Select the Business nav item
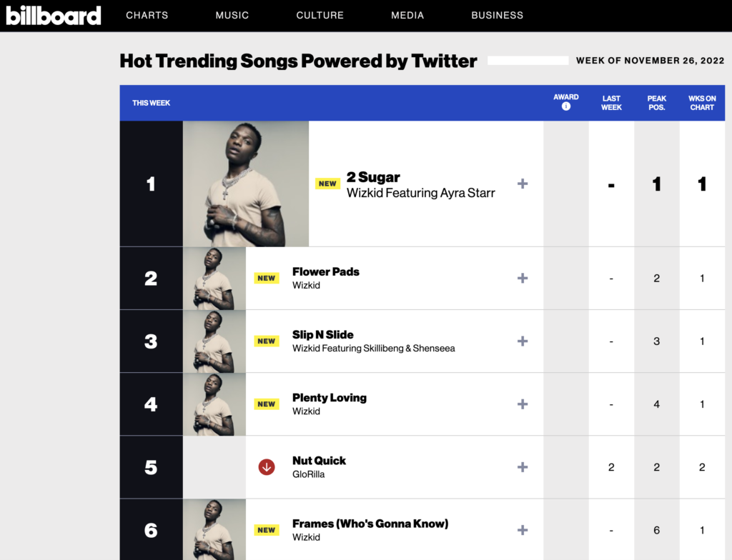 (498, 16)
